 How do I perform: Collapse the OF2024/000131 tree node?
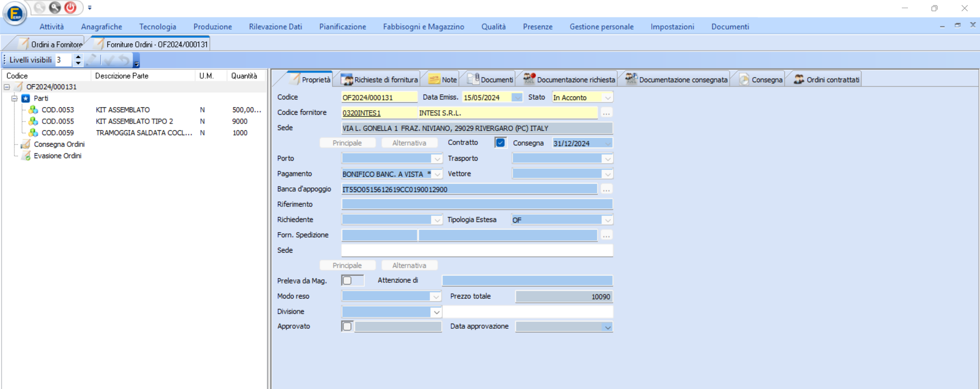pyautogui.click(x=7, y=87)
